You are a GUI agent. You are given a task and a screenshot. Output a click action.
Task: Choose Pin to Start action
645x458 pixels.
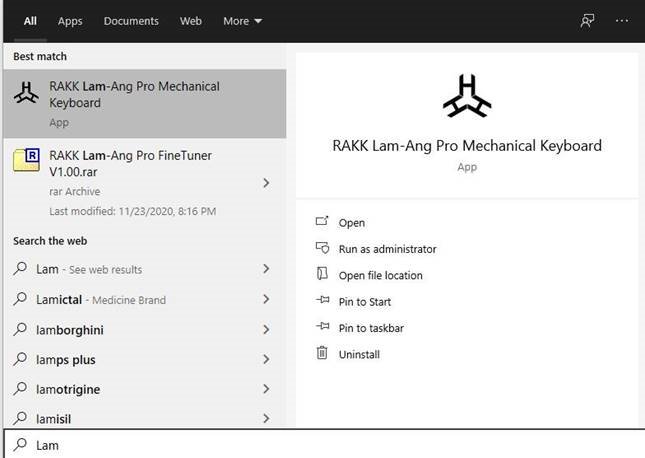click(365, 301)
